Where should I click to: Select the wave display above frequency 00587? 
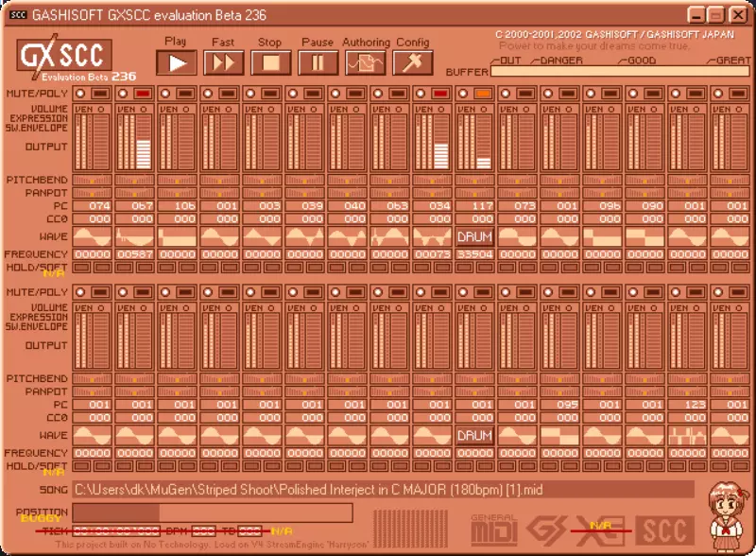click(135, 236)
